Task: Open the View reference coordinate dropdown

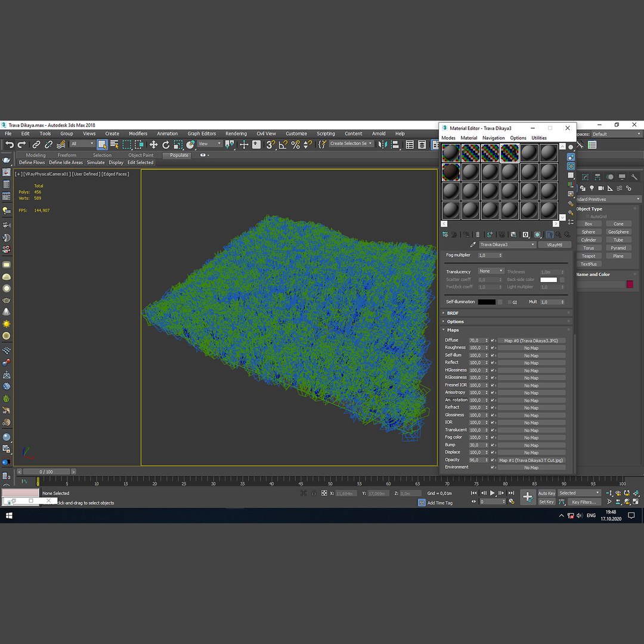Action: pyautogui.click(x=209, y=144)
